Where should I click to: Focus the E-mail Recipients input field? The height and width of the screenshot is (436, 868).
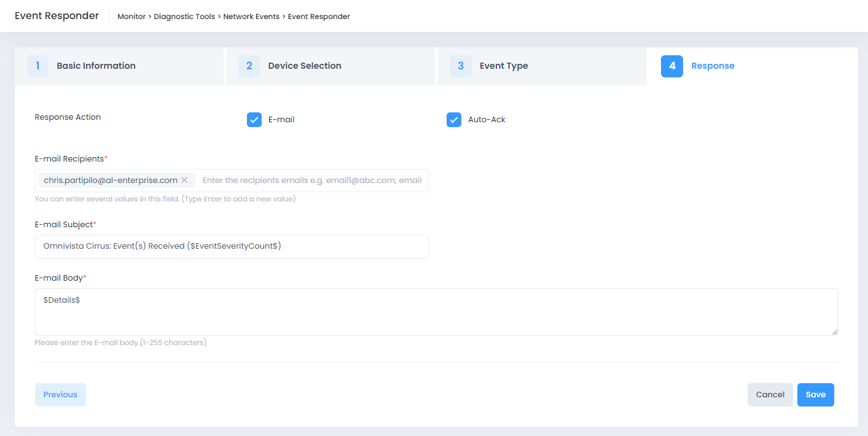(x=311, y=181)
